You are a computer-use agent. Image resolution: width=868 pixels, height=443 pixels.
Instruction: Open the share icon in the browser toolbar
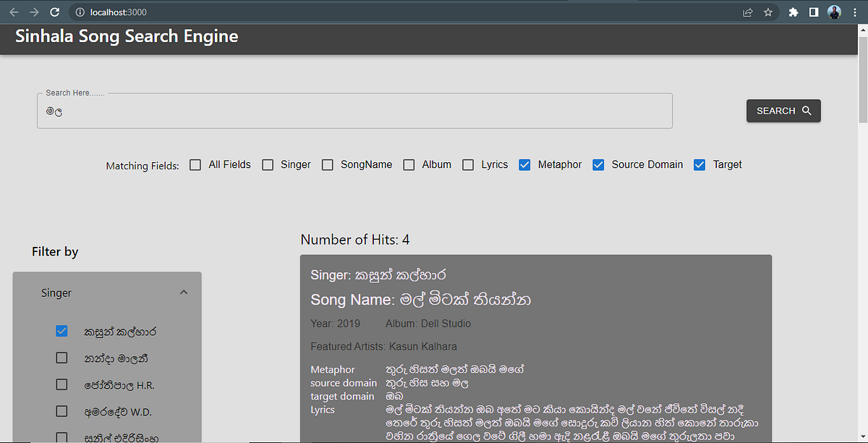coord(747,12)
